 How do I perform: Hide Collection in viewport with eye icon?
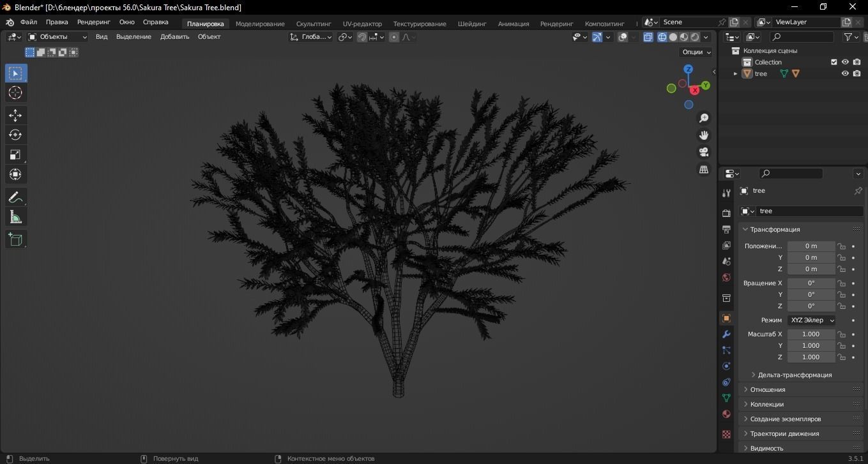[x=845, y=62]
